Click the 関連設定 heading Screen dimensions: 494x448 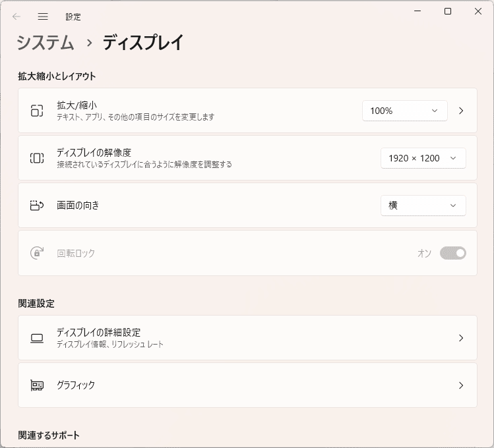click(36, 304)
